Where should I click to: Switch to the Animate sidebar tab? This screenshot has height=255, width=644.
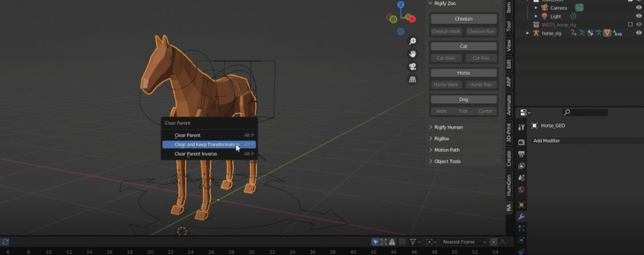(509, 105)
